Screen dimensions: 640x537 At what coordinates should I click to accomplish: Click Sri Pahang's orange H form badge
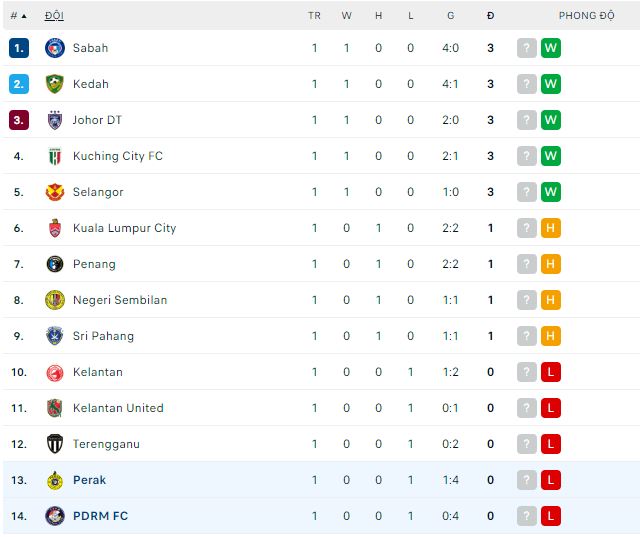click(x=550, y=336)
